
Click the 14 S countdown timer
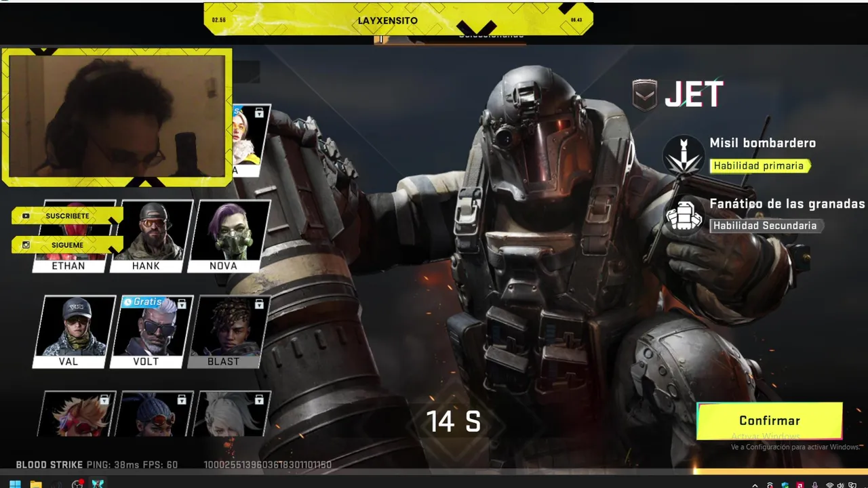454,422
